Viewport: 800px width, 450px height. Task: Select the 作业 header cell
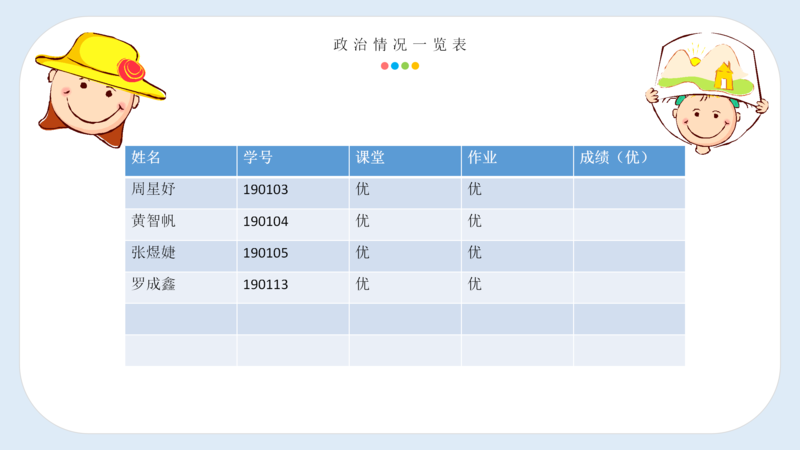pyautogui.click(x=517, y=161)
